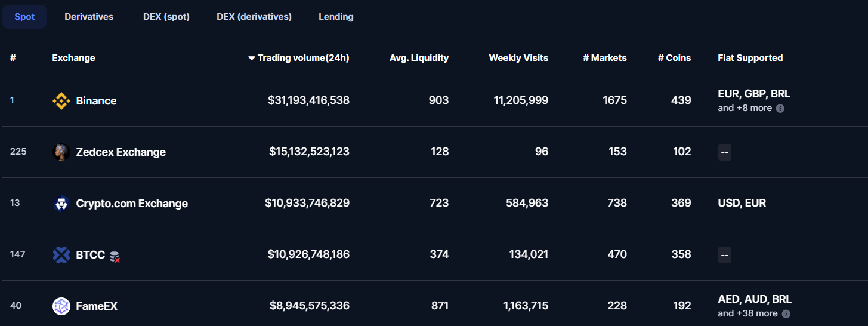
Task: Sort by # Coins column header
Action: 674,58
